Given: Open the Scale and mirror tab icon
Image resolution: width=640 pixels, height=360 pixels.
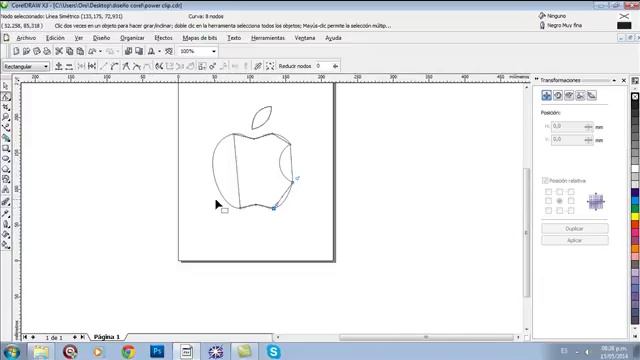Looking at the screenshot, I should click(x=569, y=96).
